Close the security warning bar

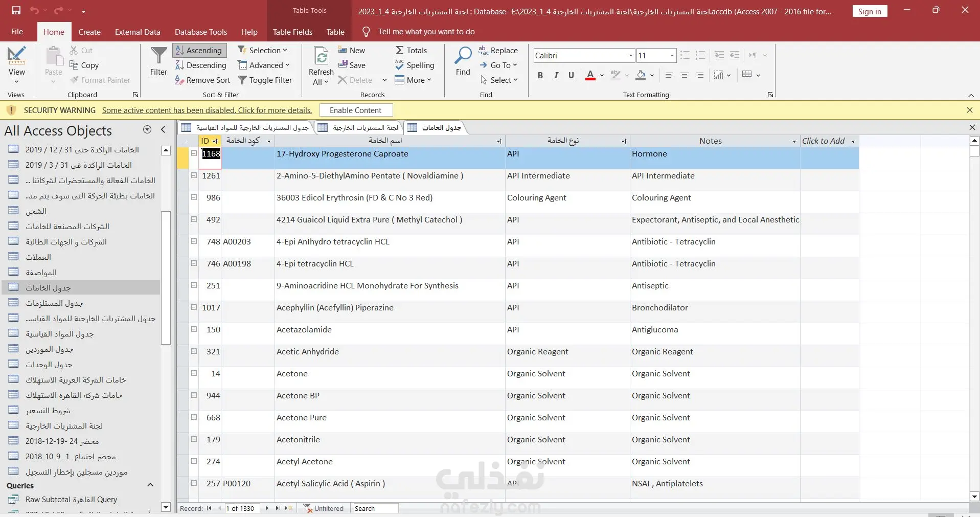pos(970,110)
